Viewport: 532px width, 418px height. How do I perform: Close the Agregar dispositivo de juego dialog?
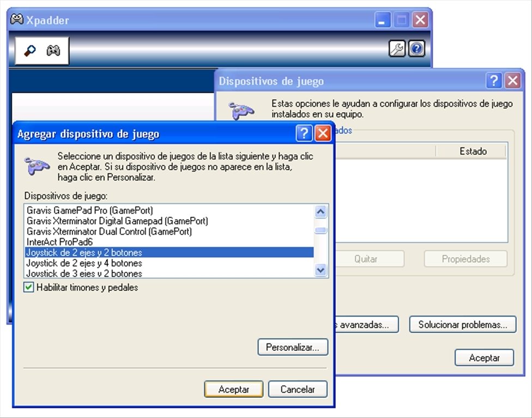(x=323, y=134)
